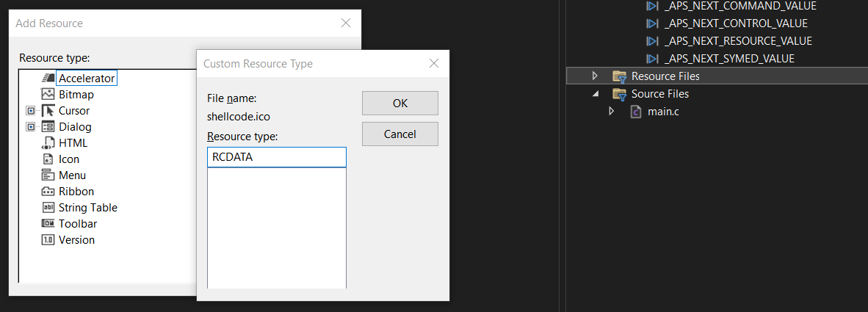Image resolution: width=868 pixels, height=312 pixels.
Task: Select the Menu resource icon
Action: (48, 175)
